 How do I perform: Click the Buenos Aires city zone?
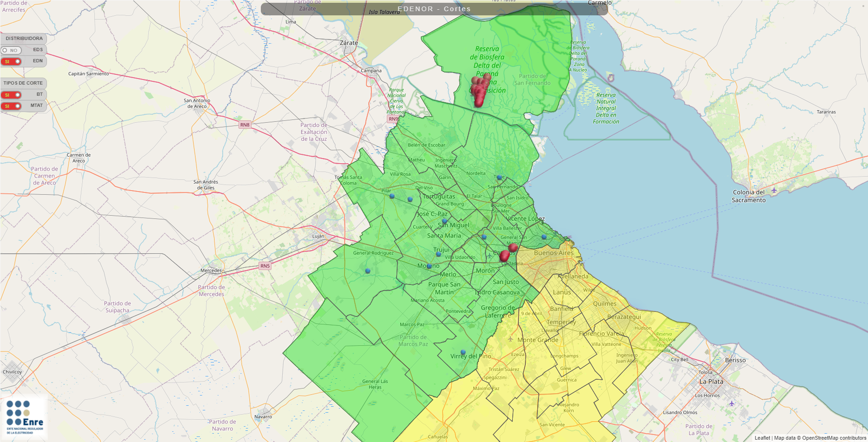click(554, 253)
